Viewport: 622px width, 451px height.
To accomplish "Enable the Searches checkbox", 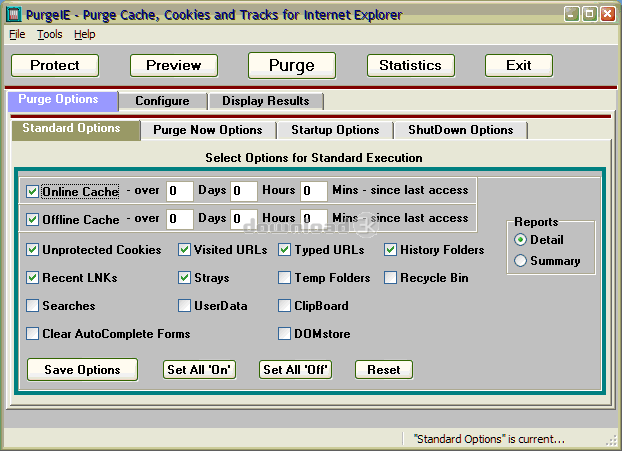I will click(32, 306).
